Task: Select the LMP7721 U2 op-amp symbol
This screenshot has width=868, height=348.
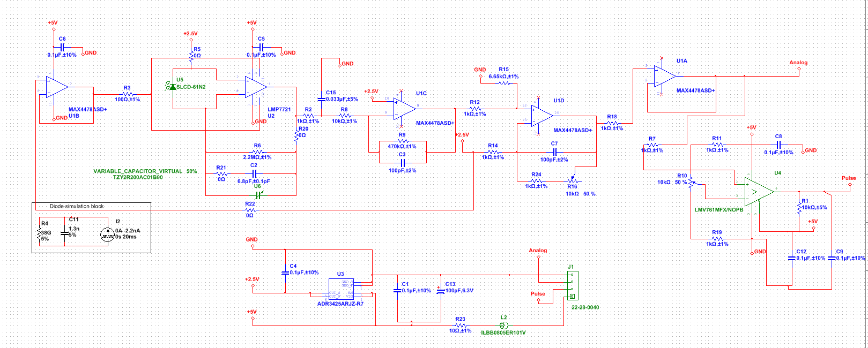Action: tap(256, 87)
